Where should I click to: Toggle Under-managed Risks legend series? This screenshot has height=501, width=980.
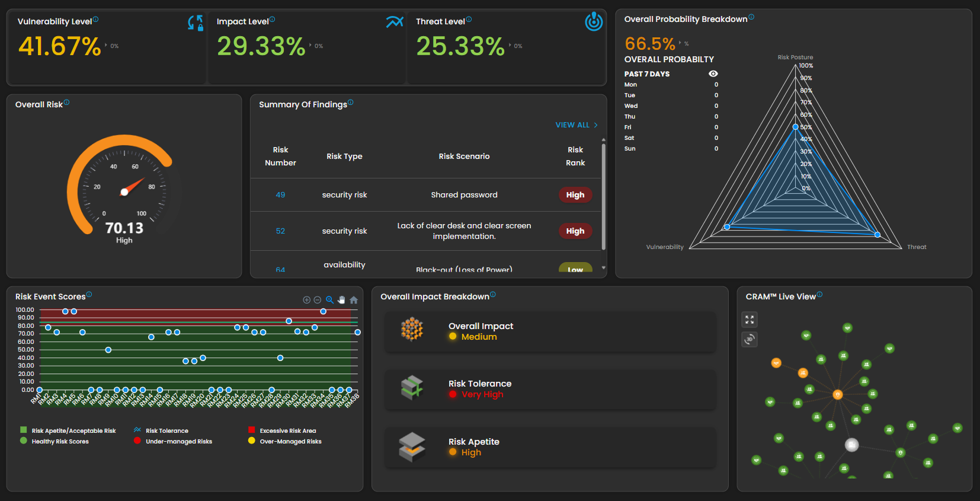(x=137, y=441)
